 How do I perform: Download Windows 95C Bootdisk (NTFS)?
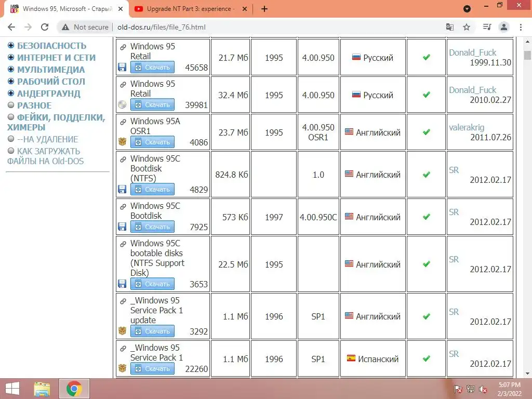152,189
